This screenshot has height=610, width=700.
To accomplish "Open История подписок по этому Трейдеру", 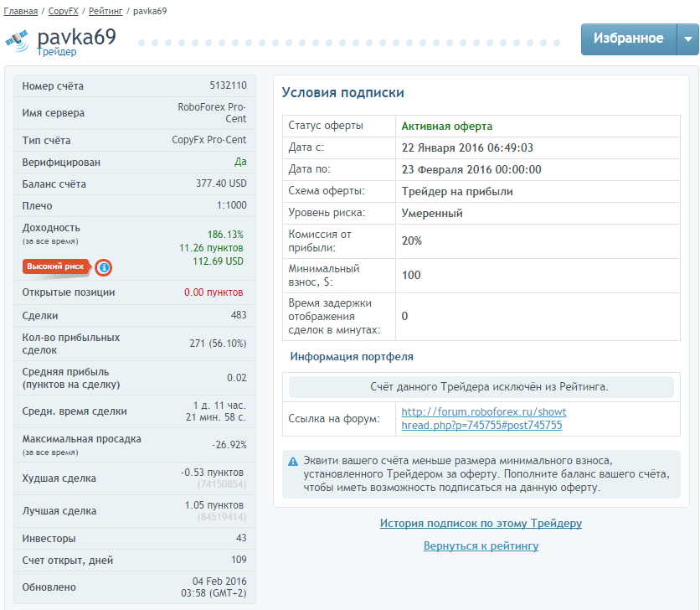I will [481, 523].
